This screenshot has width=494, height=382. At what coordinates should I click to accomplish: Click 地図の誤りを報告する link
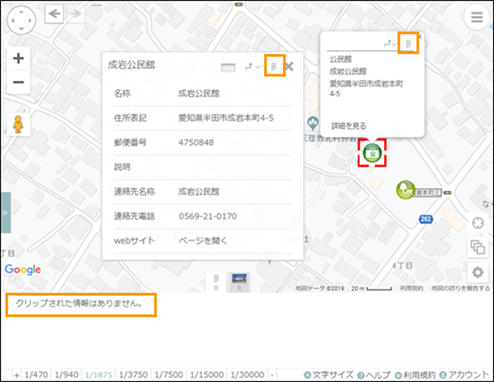460,288
